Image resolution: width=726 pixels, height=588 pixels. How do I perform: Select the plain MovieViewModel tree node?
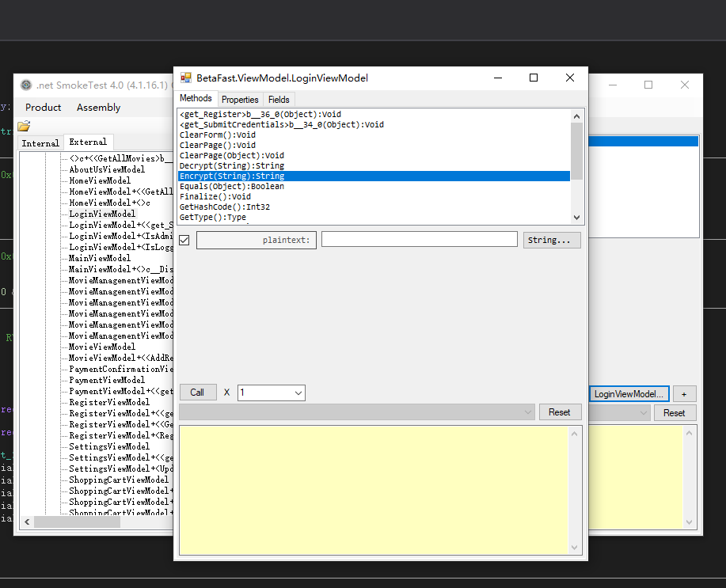pos(102,347)
